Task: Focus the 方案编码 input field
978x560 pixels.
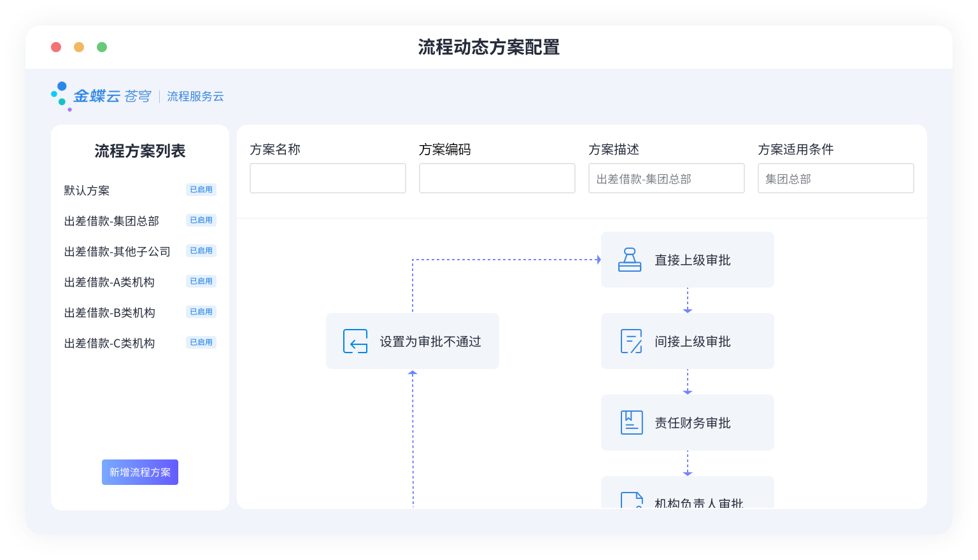Action: click(497, 178)
